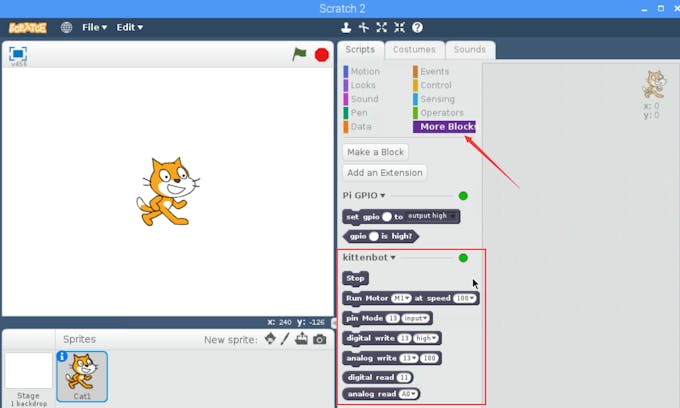
Task: Select the Data block category
Action: [357, 127]
